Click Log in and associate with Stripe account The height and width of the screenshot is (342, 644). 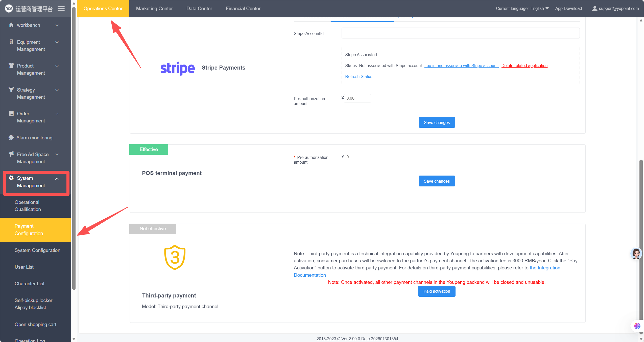point(461,66)
